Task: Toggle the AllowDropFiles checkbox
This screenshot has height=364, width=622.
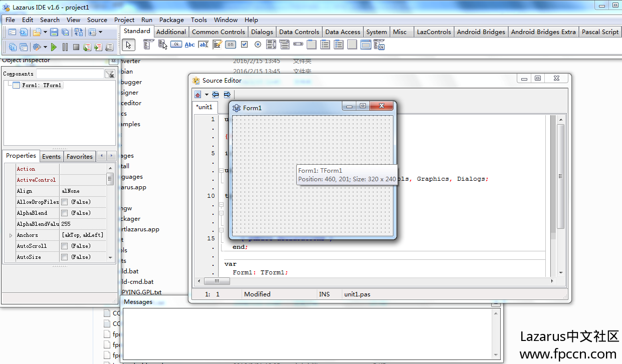Action: coord(65,202)
